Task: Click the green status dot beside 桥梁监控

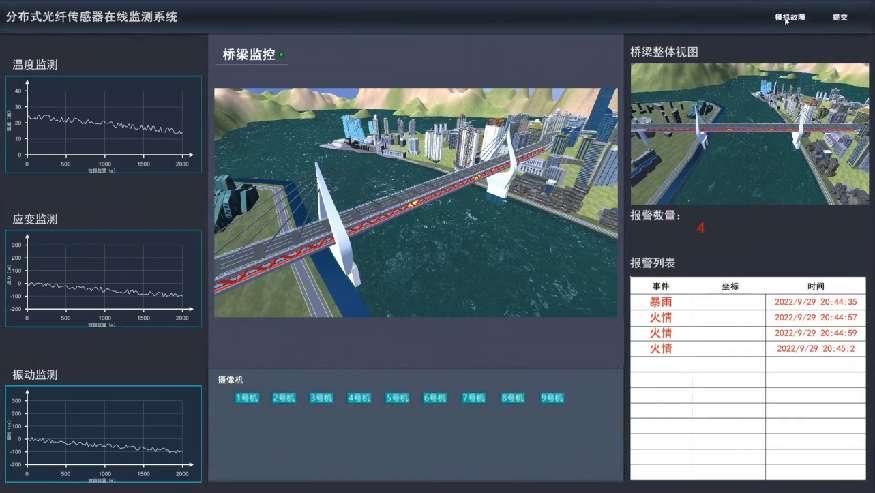Action: [x=281, y=55]
